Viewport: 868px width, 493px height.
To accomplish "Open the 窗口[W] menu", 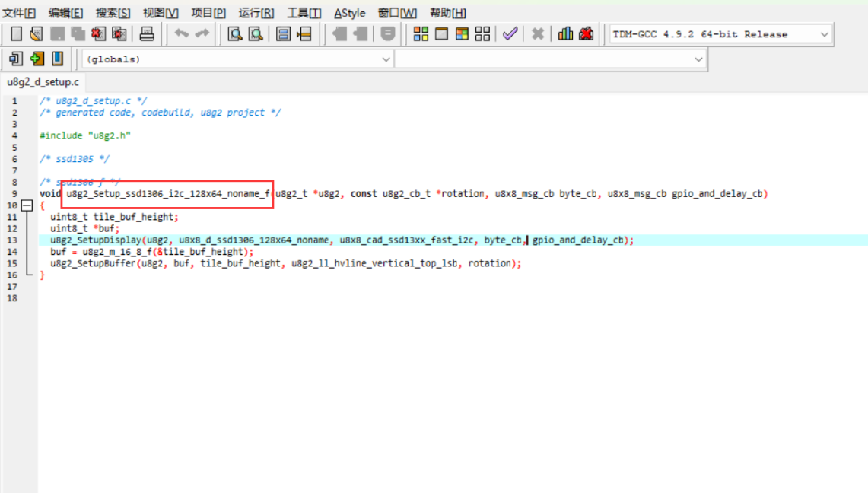I will [397, 13].
